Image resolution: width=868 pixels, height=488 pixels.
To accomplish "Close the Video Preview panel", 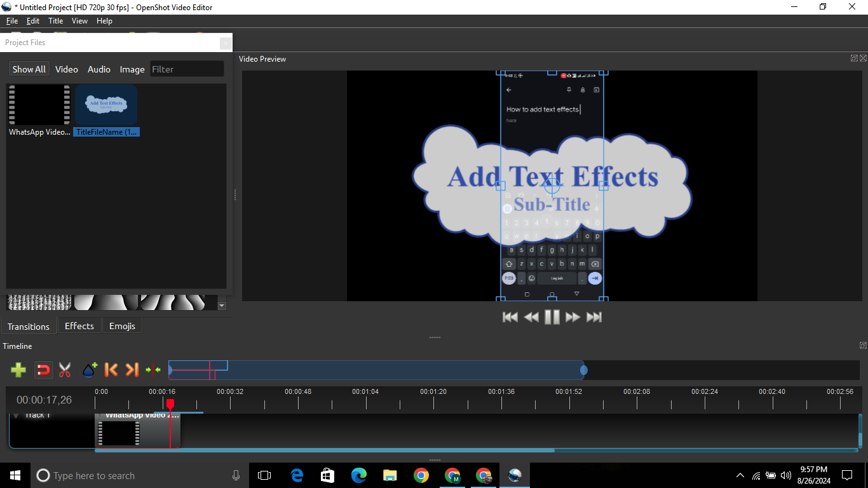I will tap(863, 58).
